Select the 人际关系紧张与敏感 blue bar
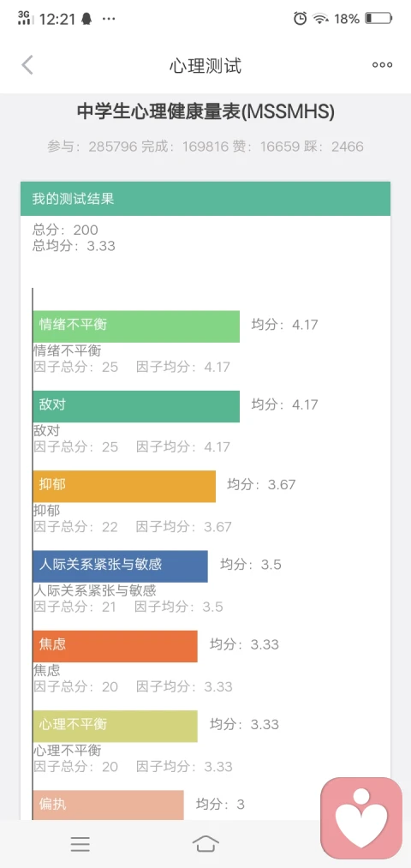Screen dimensions: 411x868 pos(120,566)
